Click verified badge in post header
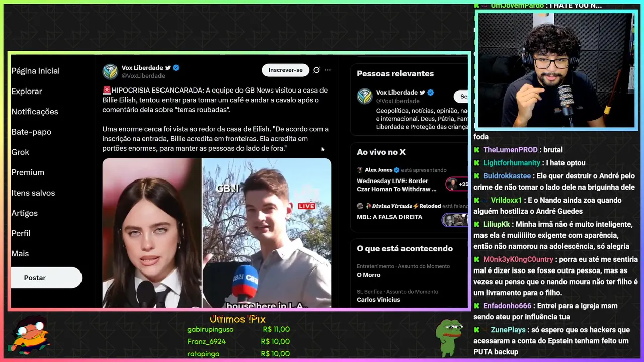The height and width of the screenshot is (362, 644). 176,68
